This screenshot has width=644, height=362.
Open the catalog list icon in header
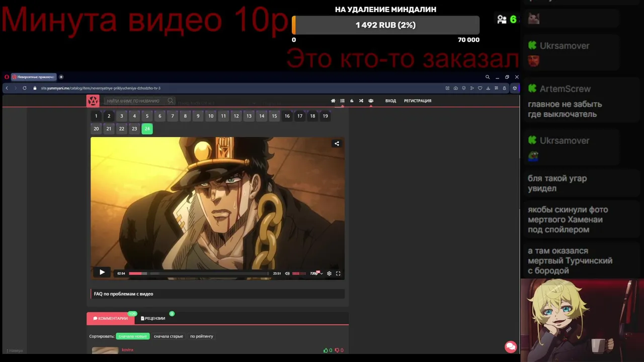tap(342, 101)
